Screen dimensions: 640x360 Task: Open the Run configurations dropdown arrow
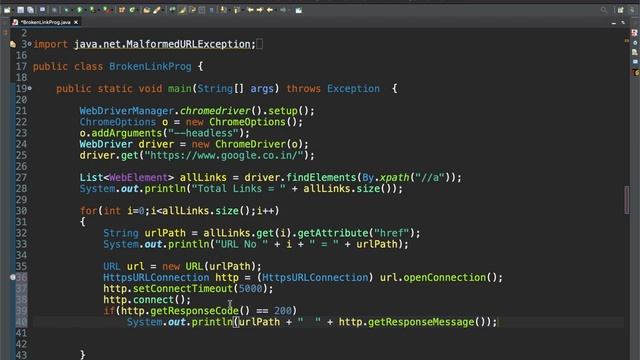coord(85,10)
